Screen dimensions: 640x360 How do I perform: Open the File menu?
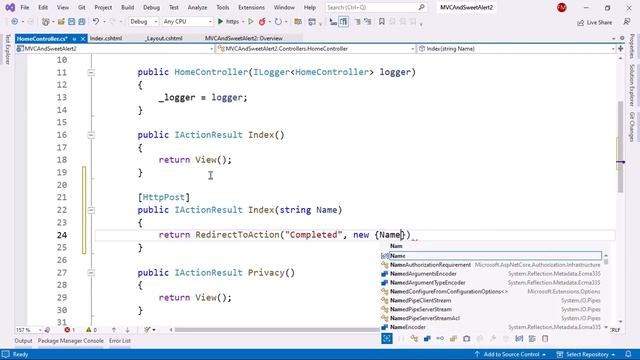[x=25, y=7]
